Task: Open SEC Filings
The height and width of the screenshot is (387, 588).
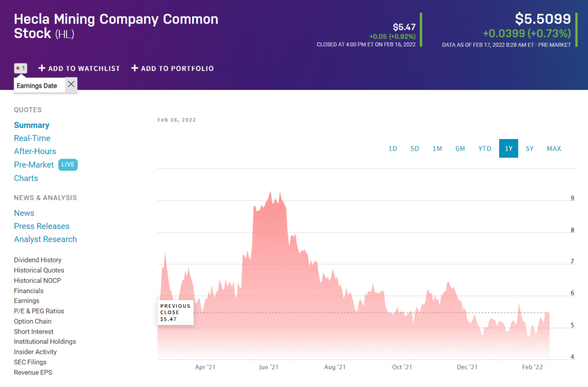Action: [30, 362]
